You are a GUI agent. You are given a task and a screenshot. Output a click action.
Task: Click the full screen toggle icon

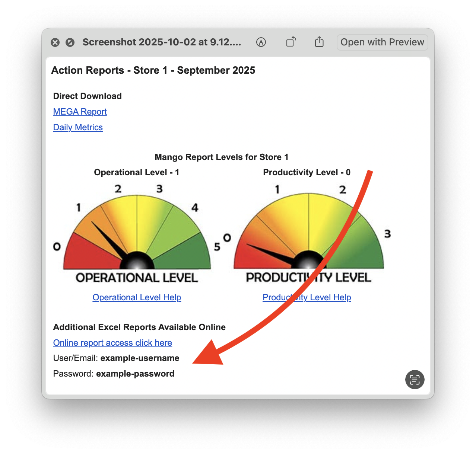point(70,42)
